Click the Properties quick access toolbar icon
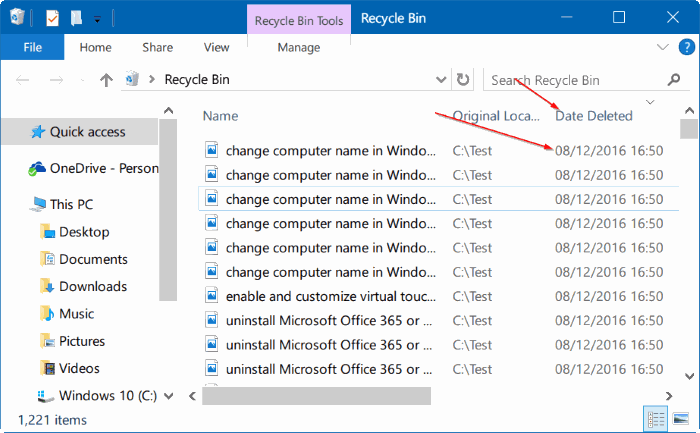 53,18
